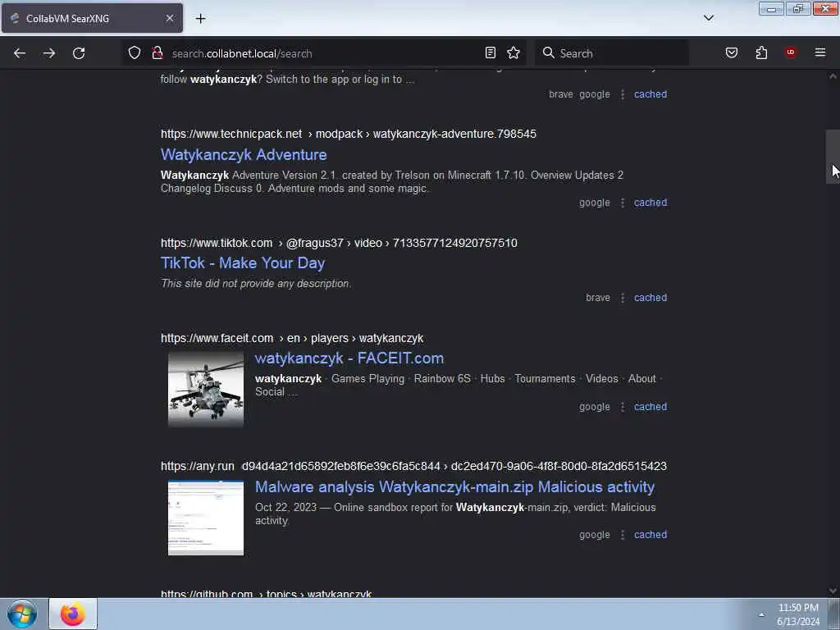Open the watykanczyk - FACEIT.com result
The image size is (840, 630).
pos(349,358)
